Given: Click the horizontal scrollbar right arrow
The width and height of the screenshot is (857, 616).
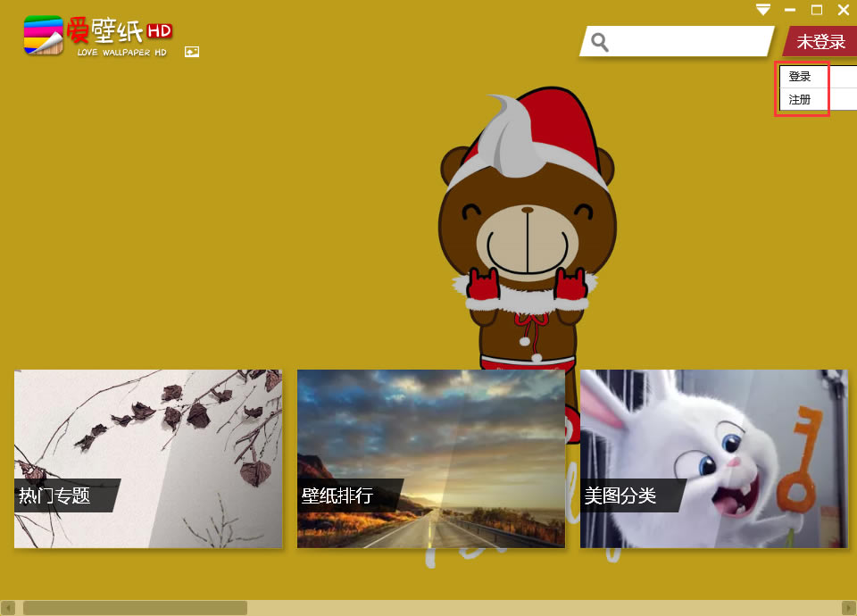Looking at the screenshot, I should pyautogui.click(x=849, y=608).
